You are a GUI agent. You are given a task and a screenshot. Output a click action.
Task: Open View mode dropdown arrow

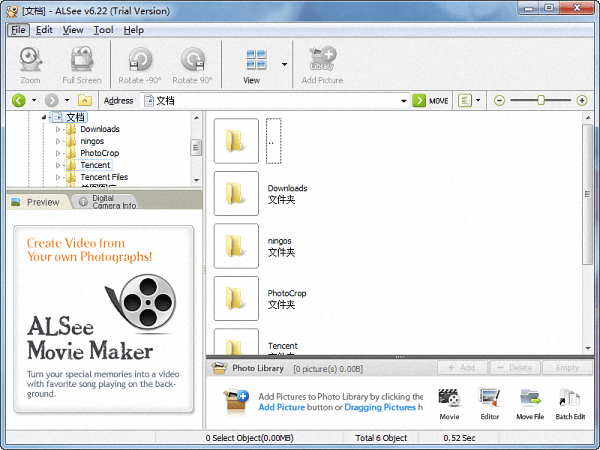click(284, 64)
